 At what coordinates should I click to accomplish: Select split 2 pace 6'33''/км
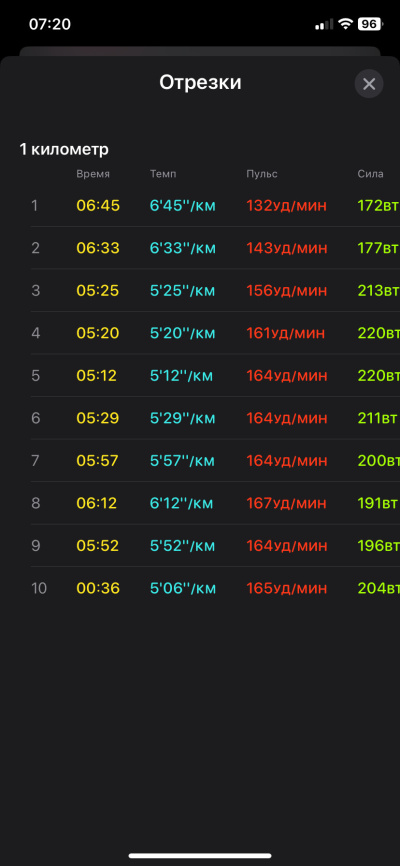pos(183,248)
